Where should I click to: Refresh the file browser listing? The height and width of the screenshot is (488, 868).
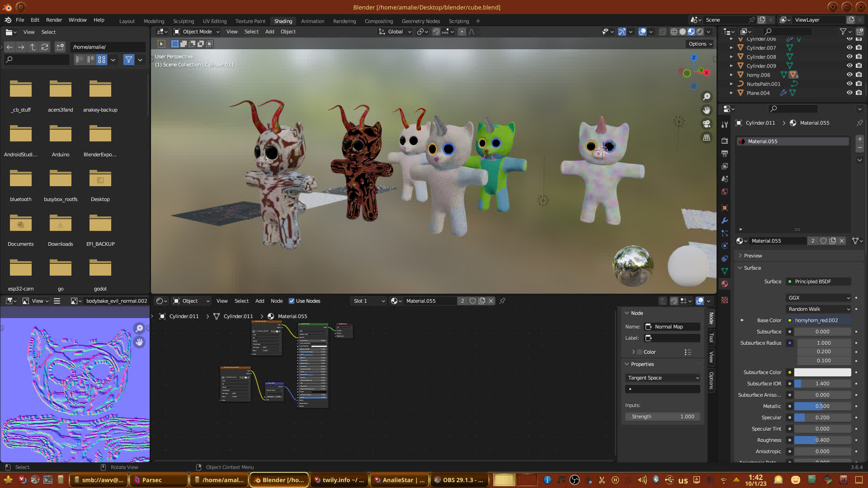tap(45, 47)
